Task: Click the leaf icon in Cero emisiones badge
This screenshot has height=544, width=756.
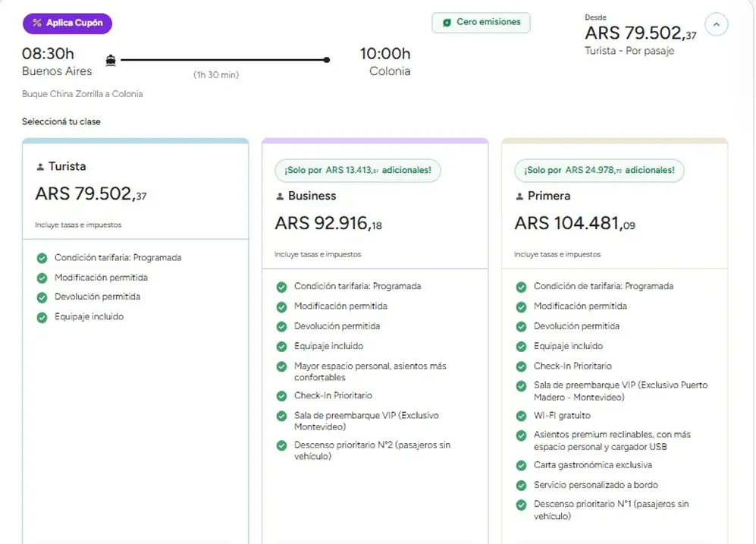Action: point(447,23)
